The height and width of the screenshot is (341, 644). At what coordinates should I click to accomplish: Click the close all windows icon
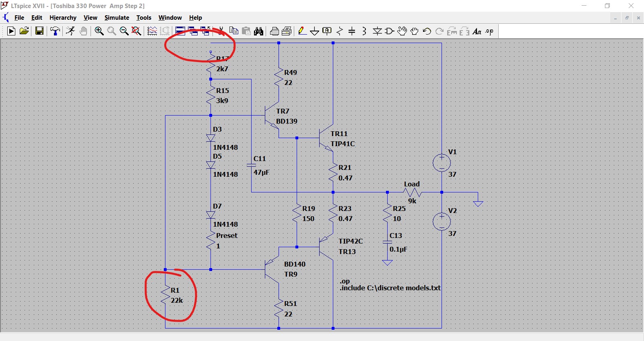[206, 31]
